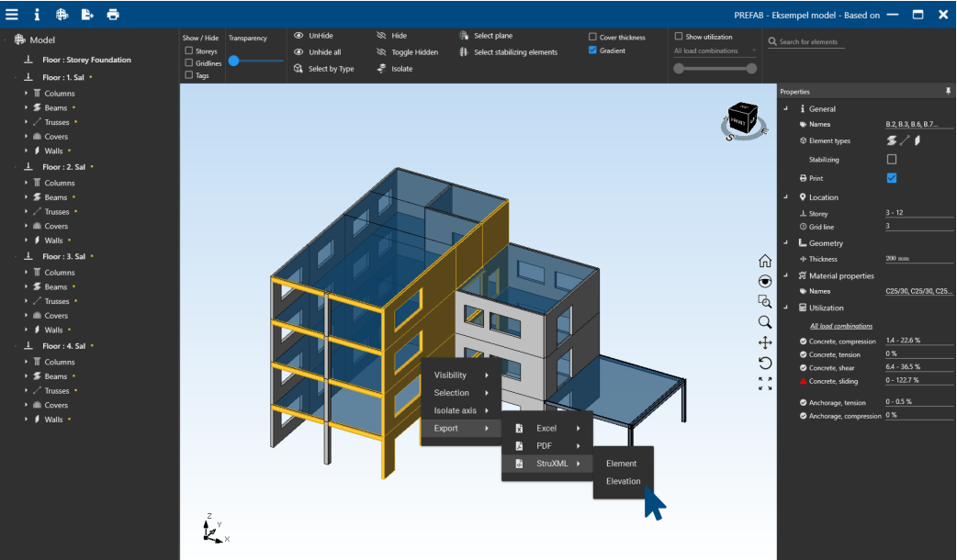This screenshot has width=957, height=560.
Task: Expand Beams under Floor : 2. Sal
Action: (x=27, y=197)
